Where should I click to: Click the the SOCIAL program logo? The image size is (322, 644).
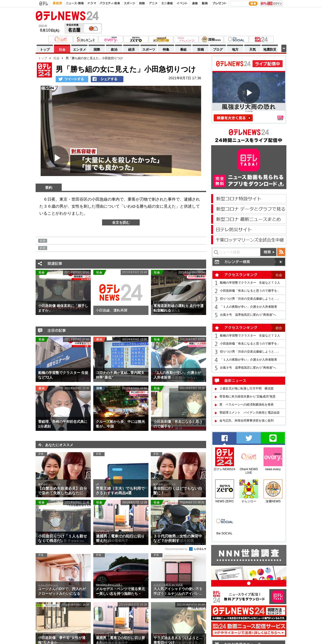pos(236,39)
